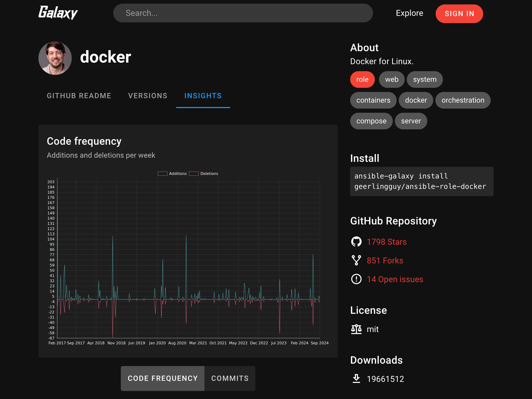Viewport: 532px width, 399px height.
Task: Click the Sep 2024 axis label
Action: tap(320, 343)
